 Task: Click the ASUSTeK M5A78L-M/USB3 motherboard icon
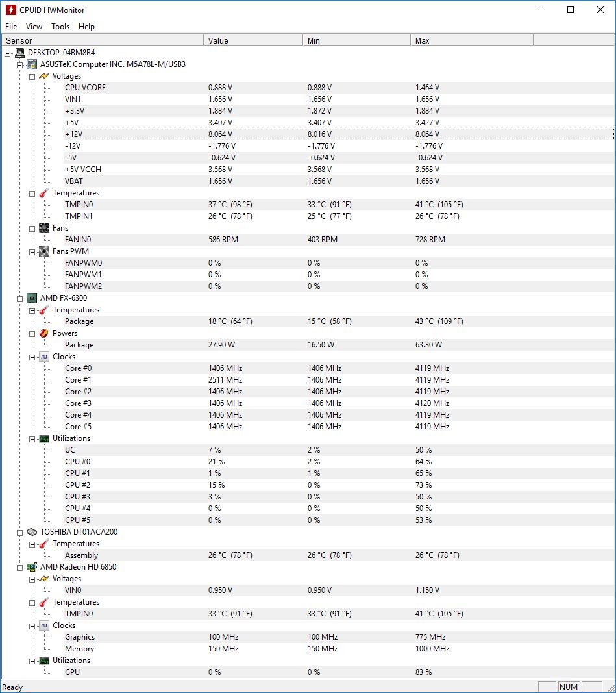point(31,64)
